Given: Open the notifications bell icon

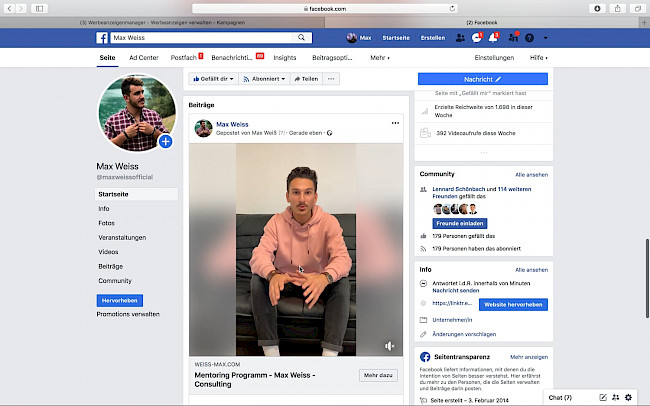Looking at the screenshot, I should pos(493,38).
